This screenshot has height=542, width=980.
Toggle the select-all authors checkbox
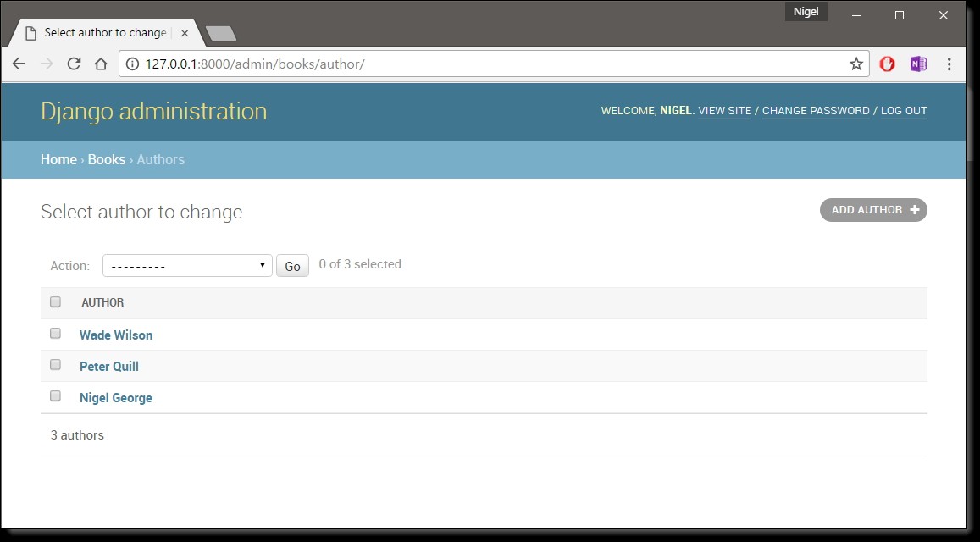coord(56,302)
